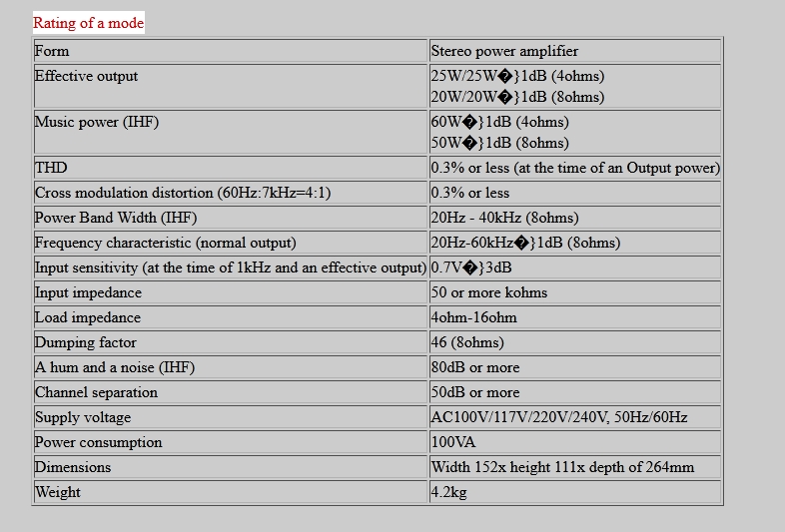Click the 'Power Band Width (IHF)' cell
The width and height of the screenshot is (785, 532).
click(116, 218)
